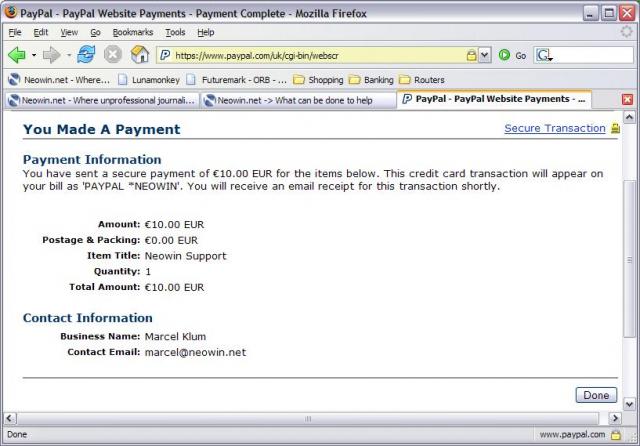Open the Help menu
Image resolution: width=640 pixels, height=446 pixels.
pyautogui.click(x=206, y=32)
